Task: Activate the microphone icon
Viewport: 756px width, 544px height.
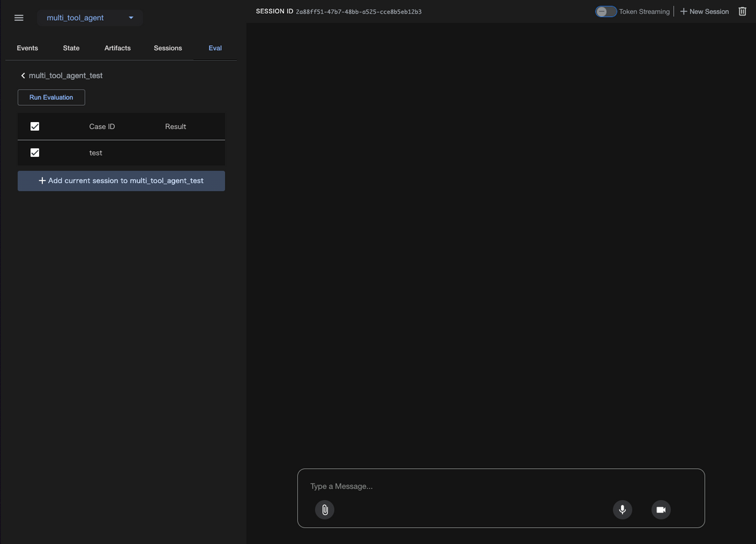Action: pyautogui.click(x=622, y=509)
